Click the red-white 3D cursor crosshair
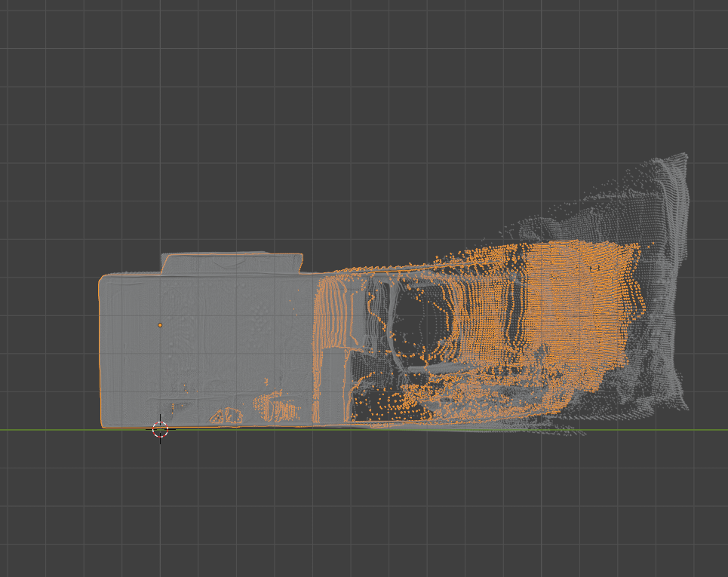This screenshot has height=577, width=728. (160, 430)
